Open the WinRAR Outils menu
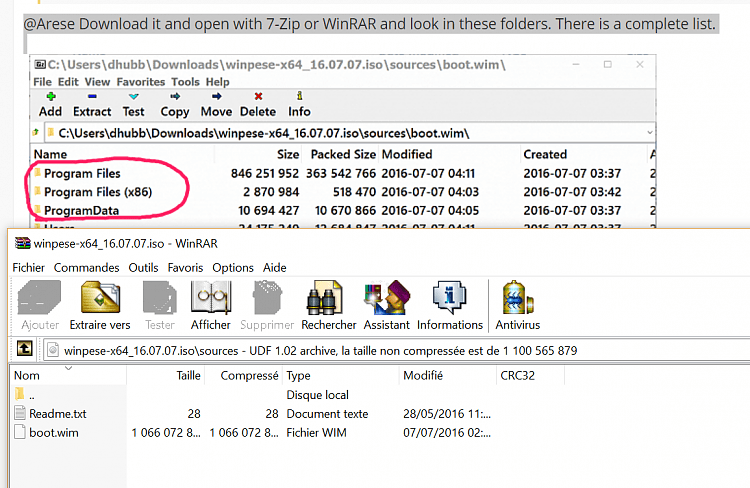Screen dimensions: 750x488 (143, 267)
